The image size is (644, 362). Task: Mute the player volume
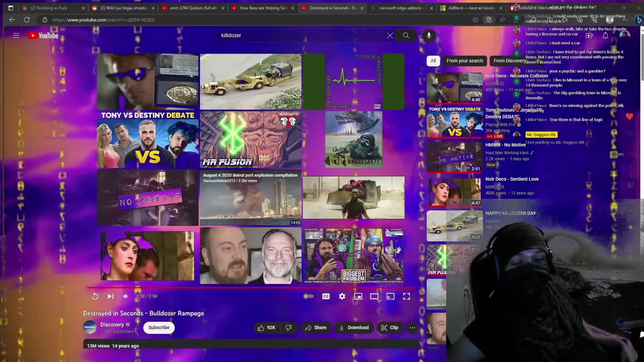[126, 297]
